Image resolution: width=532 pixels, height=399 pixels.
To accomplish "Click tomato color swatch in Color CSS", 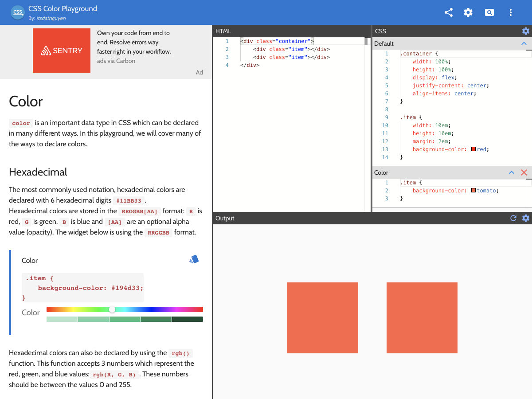I will point(473,191).
